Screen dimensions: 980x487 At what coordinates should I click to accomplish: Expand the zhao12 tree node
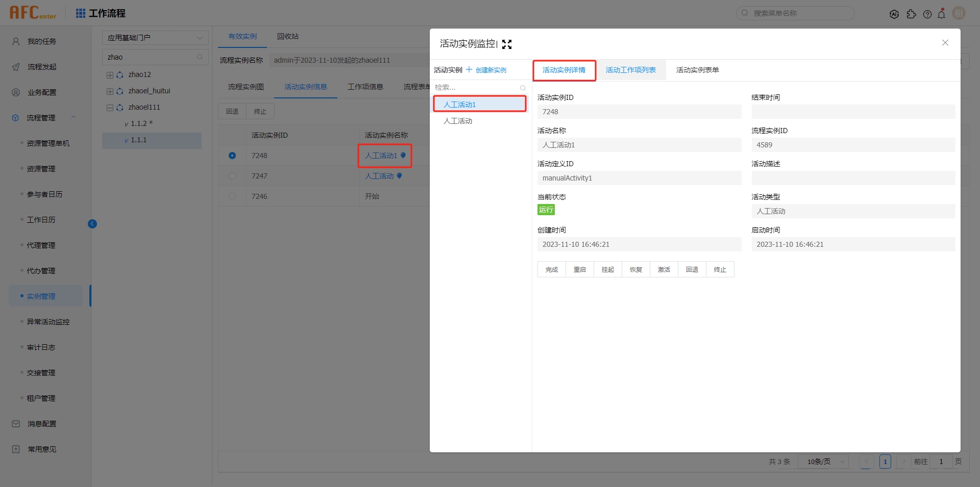(x=109, y=74)
